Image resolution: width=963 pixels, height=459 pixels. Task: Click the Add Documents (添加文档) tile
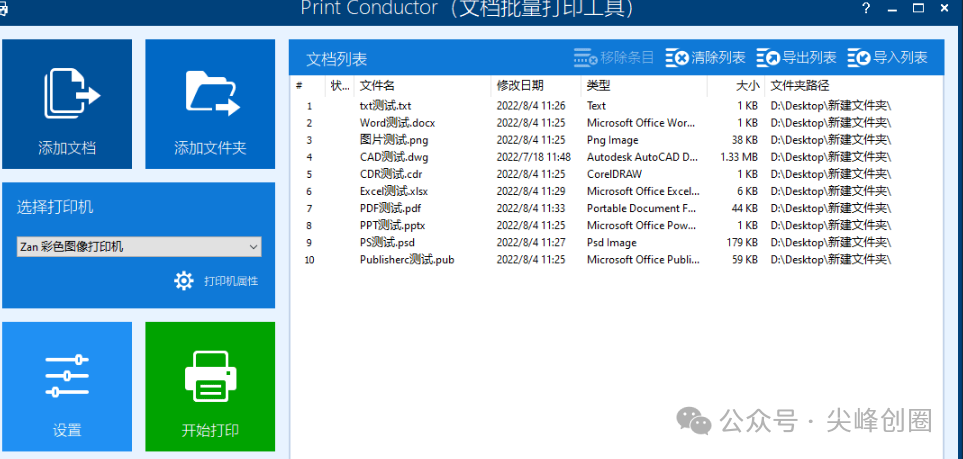(67, 104)
